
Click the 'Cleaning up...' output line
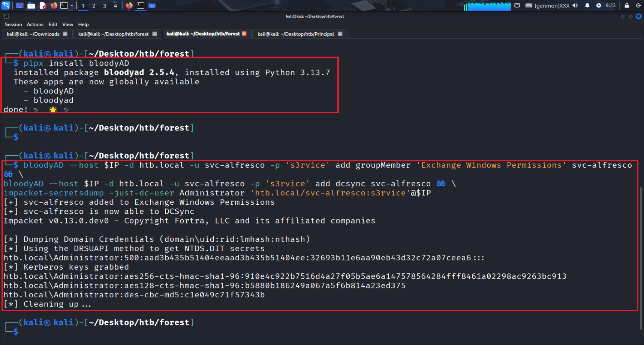48,304
